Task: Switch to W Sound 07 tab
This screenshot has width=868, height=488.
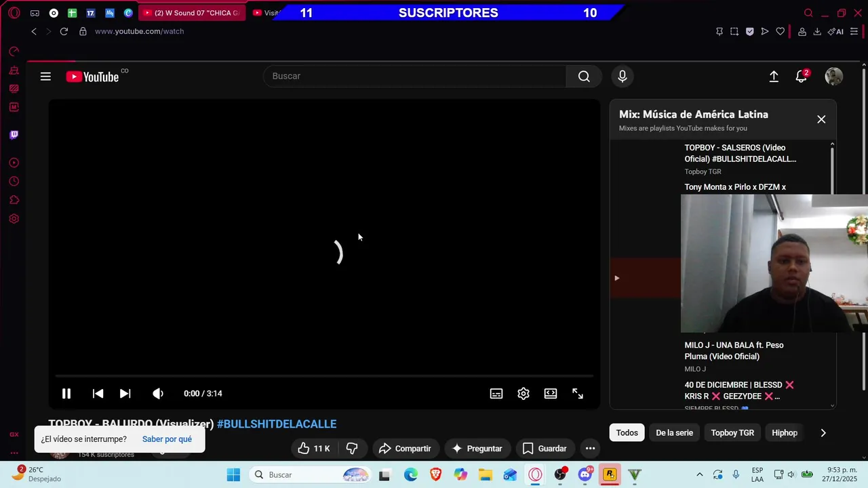Action: coord(192,13)
